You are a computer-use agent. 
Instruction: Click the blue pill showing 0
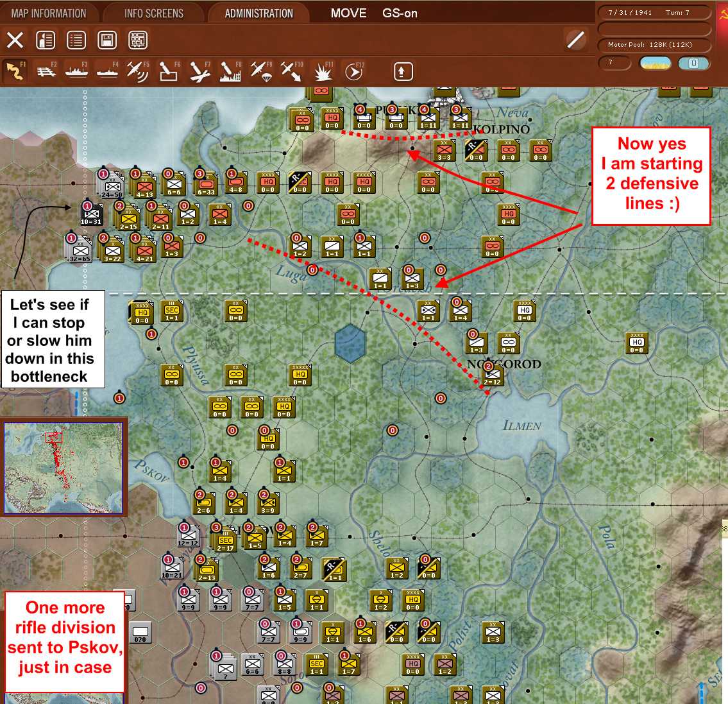click(693, 63)
